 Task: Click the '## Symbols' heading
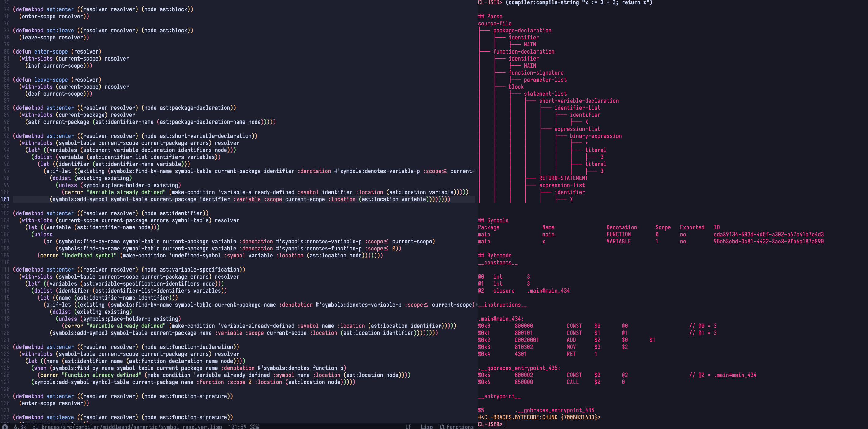[x=493, y=220]
